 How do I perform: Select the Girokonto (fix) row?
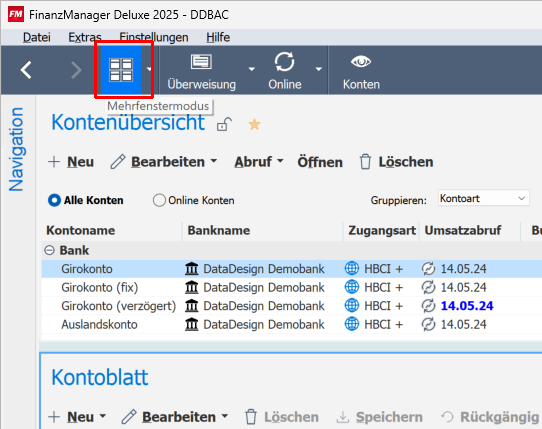(292, 287)
